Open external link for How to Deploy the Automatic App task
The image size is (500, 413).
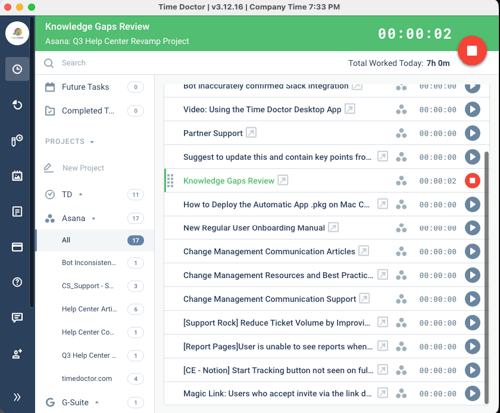coord(383,204)
